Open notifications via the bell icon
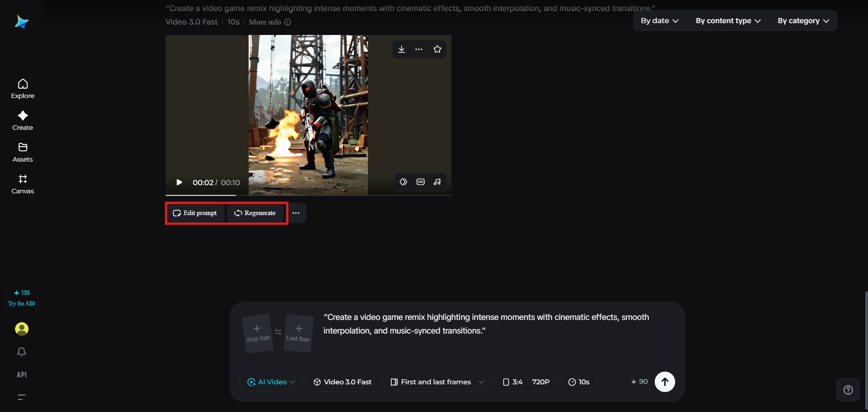 tap(21, 352)
